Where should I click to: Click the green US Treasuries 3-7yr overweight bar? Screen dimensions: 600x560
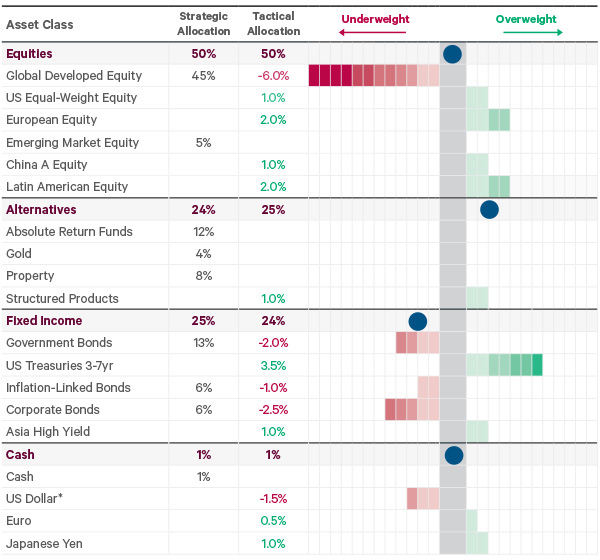coord(504,365)
